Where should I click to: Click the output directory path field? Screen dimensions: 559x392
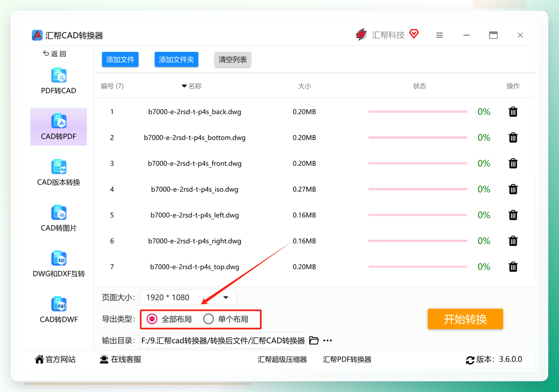click(223, 340)
